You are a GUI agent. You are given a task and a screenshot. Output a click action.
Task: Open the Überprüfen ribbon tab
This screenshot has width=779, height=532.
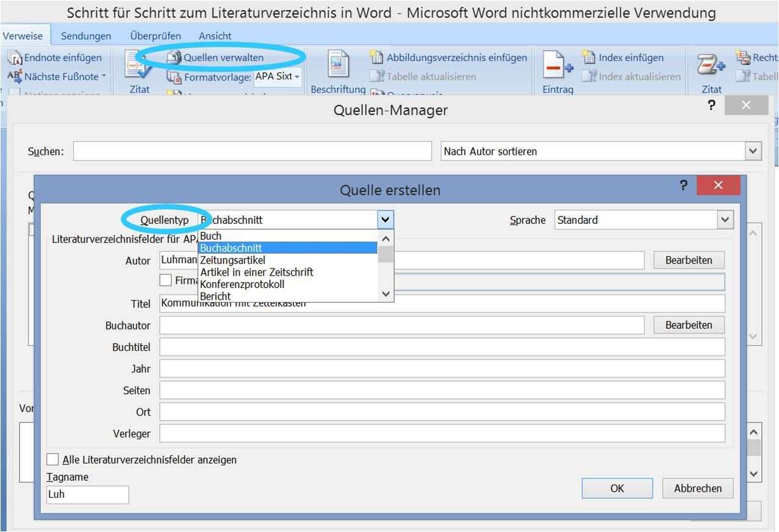point(155,36)
